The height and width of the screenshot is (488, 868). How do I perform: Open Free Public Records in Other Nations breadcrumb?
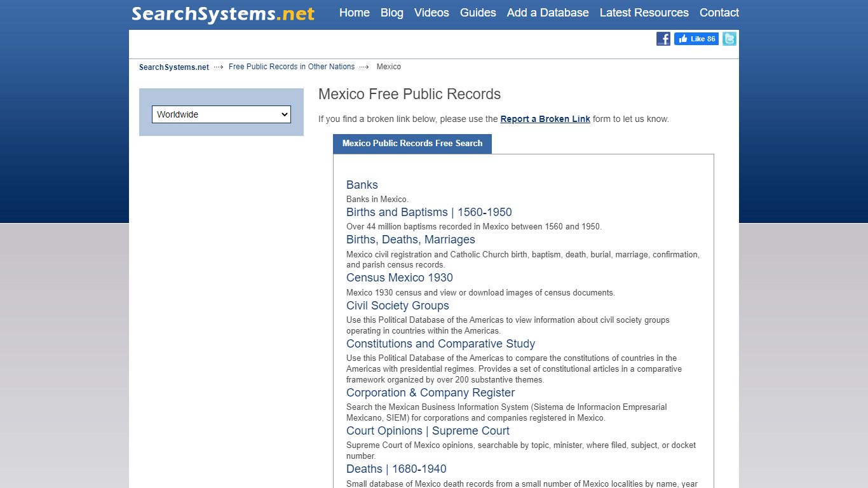[292, 67]
